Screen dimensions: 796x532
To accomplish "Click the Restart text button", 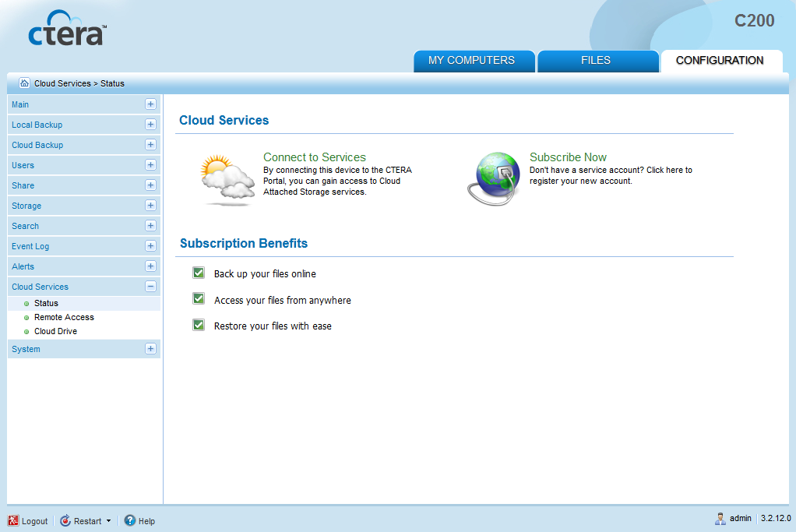I will click(x=87, y=521).
